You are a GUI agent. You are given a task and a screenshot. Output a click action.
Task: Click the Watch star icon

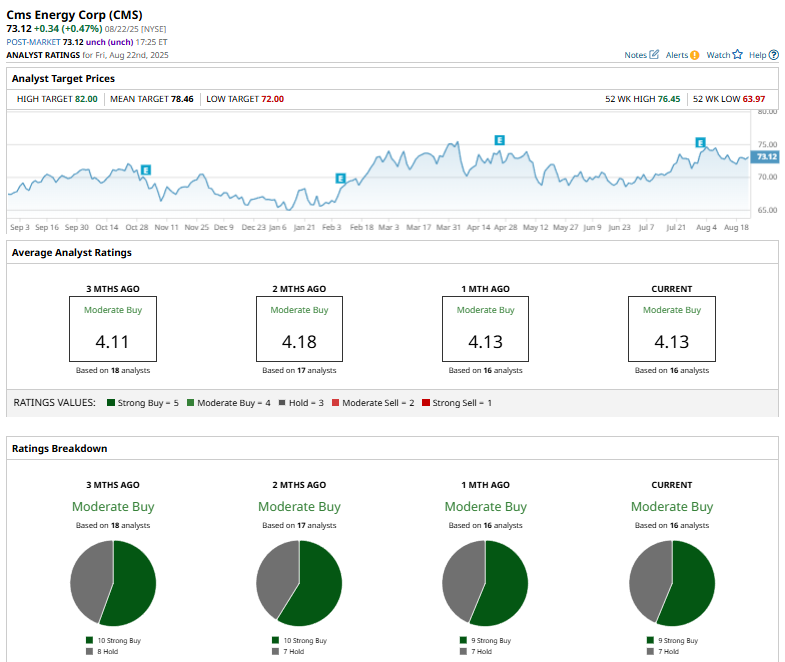[737, 55]
